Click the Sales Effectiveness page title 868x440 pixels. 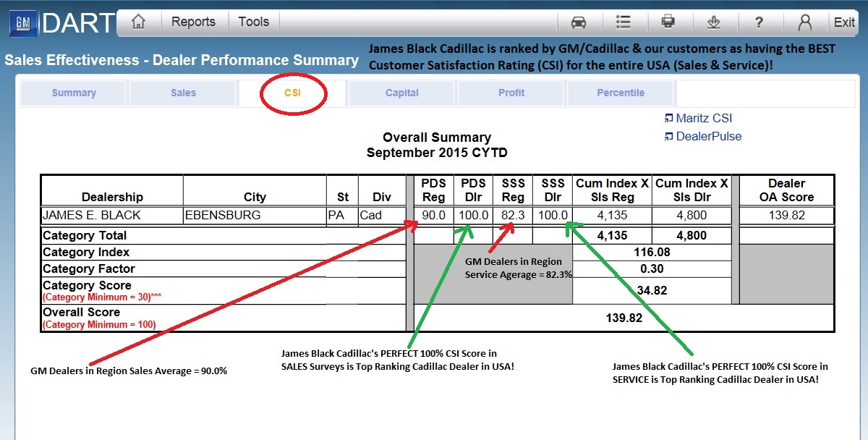click(x=181, y=60)
